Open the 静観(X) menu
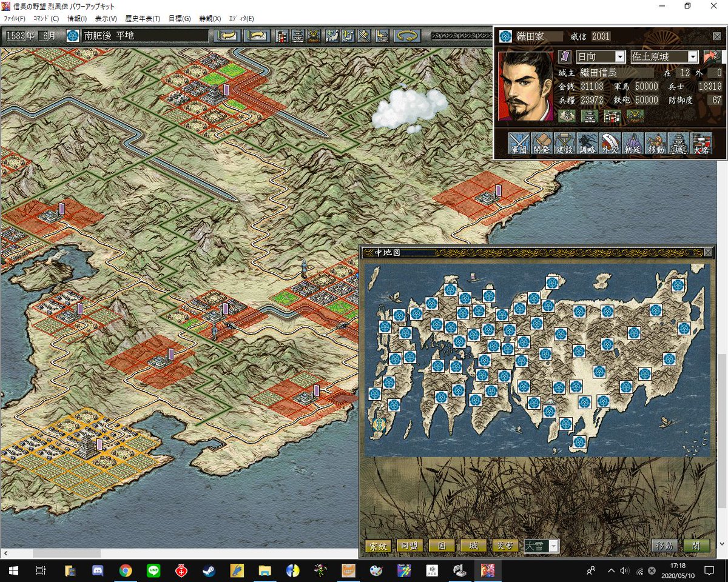The width and height of the screenshot is (728, 582). click(x=210, y=18)
